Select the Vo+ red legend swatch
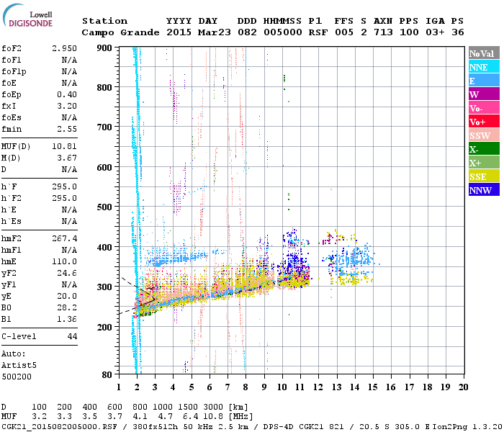The width and height of the screenshot is (504, 432). (x=484, y=122)
